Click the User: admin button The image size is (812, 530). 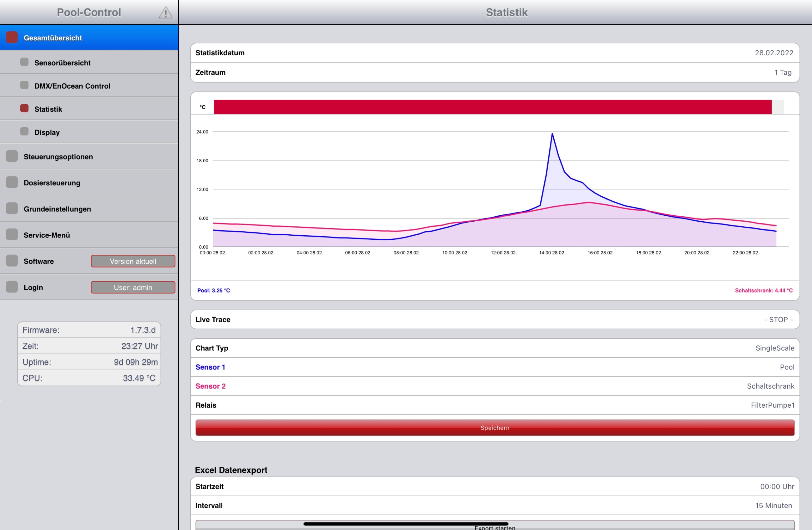[x=133, y=287]
